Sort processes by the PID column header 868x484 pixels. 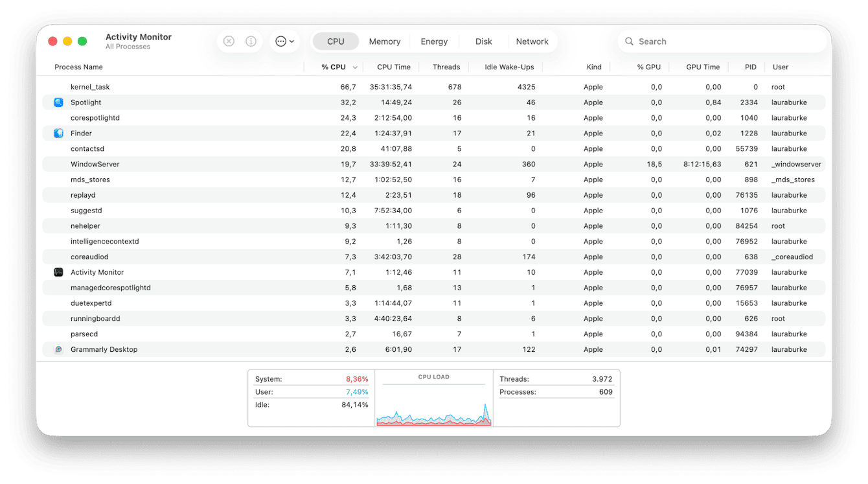pyautogui.click(x=749, y=67)
